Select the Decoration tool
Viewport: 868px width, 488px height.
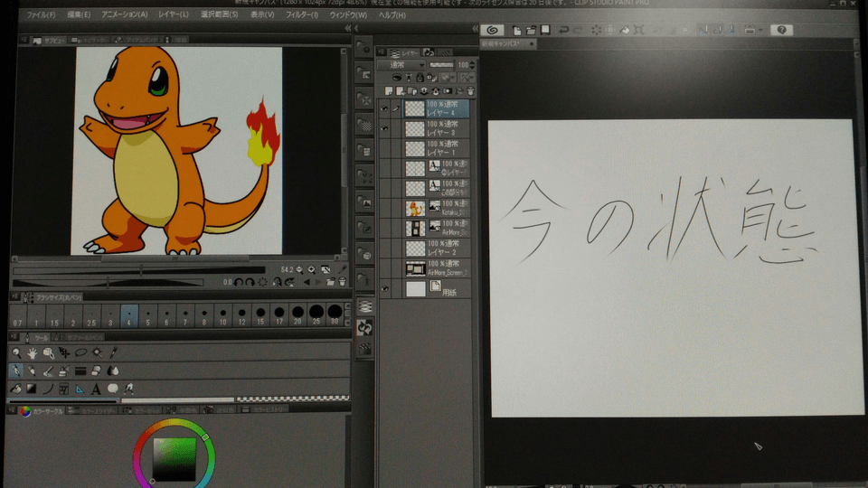pyautogui.click(x=80, y=371)
